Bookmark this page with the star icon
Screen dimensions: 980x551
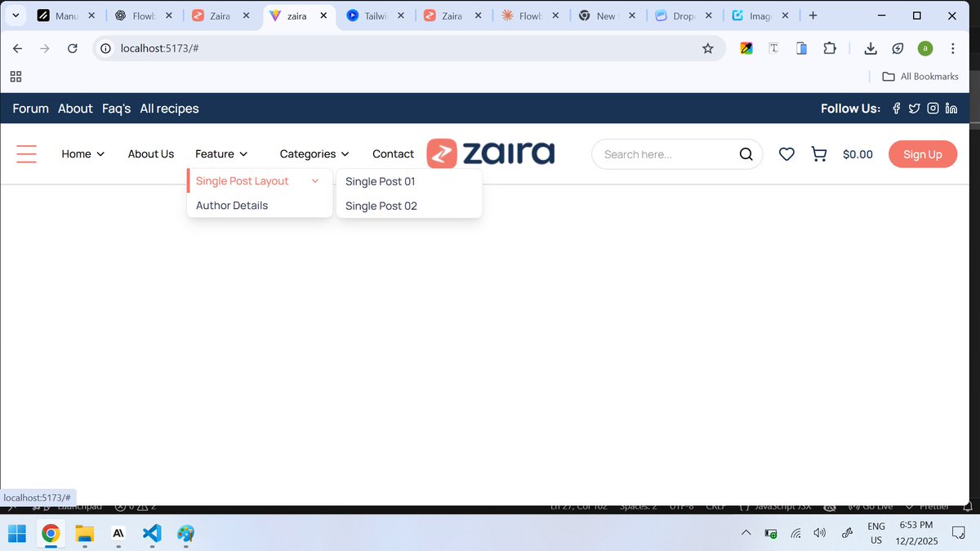point(708,48)
